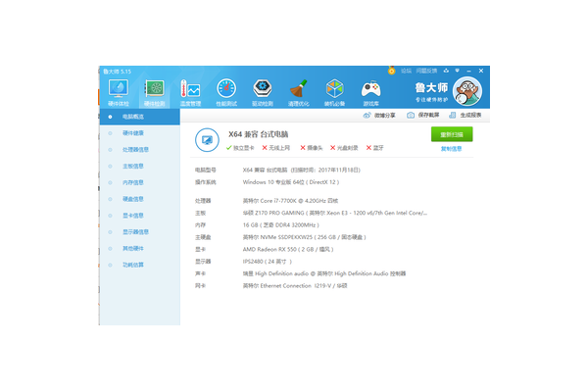Select the 硬件检测 hardware detection icon
The width and height of the screenshot is (588, 392).
coord(154,90)
